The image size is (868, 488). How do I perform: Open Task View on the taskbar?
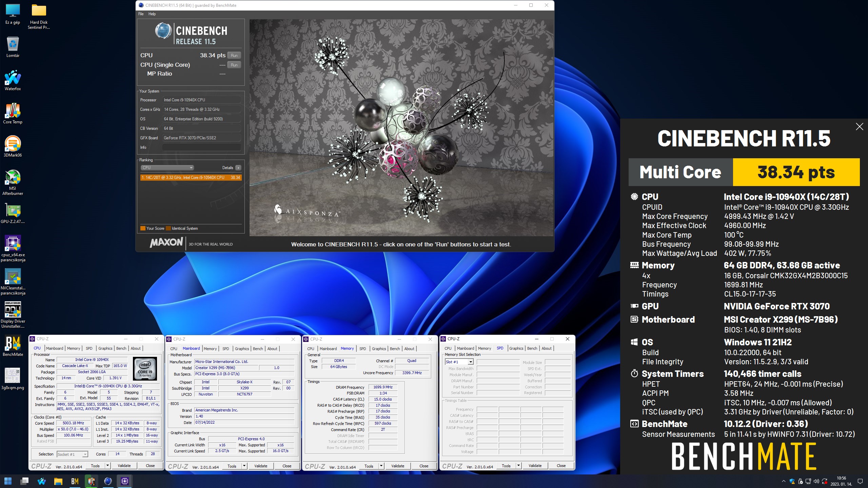pyautogui.click(x=24, y=481)
